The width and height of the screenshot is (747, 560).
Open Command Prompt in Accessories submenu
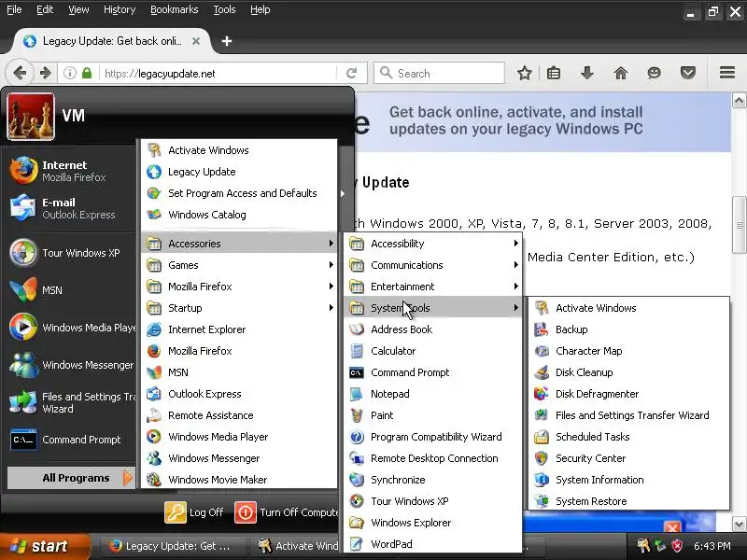tap(433, 372)
